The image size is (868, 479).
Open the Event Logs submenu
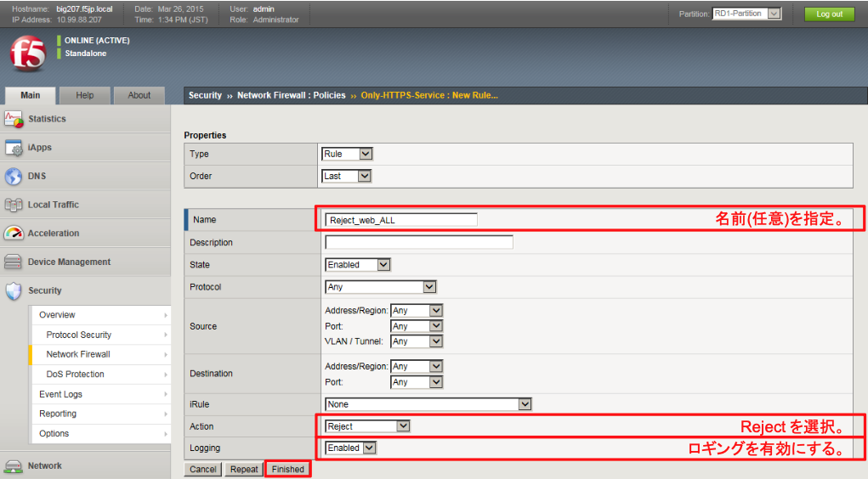click(100, 394)
